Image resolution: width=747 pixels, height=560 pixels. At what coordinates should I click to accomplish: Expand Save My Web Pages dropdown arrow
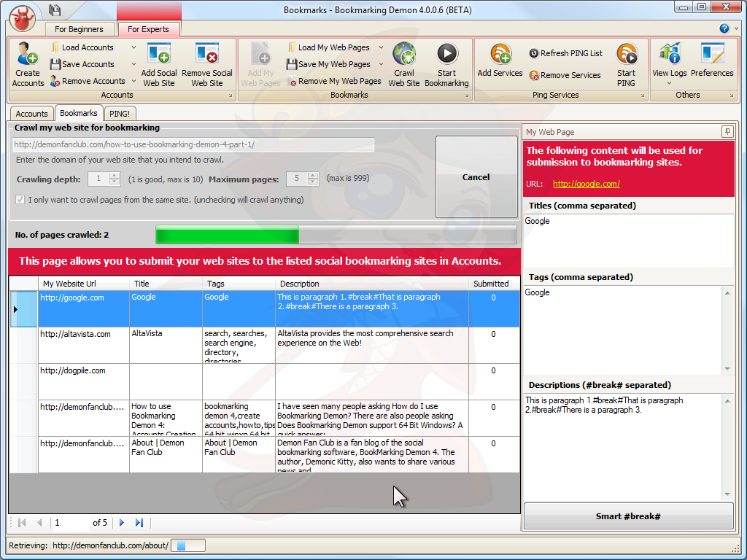[381, 64]
